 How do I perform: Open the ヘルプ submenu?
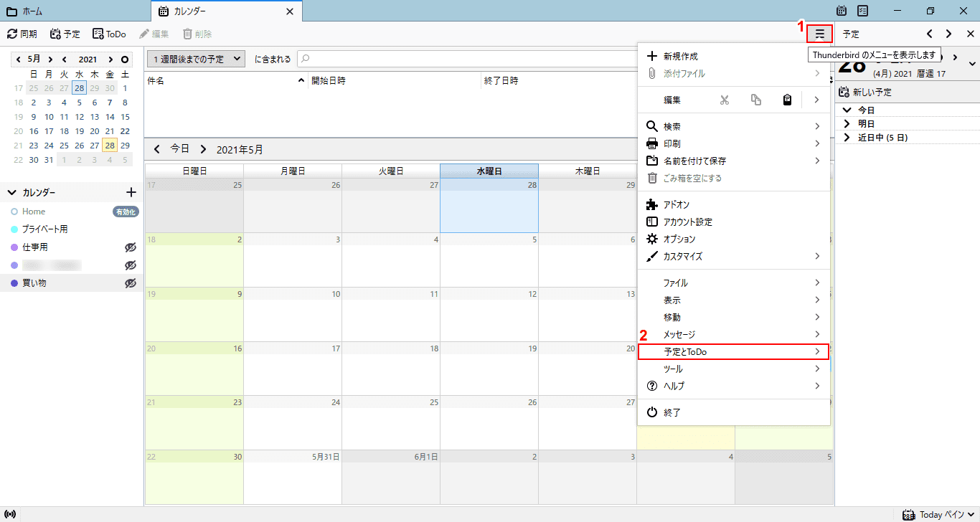[x=734, y=386]
